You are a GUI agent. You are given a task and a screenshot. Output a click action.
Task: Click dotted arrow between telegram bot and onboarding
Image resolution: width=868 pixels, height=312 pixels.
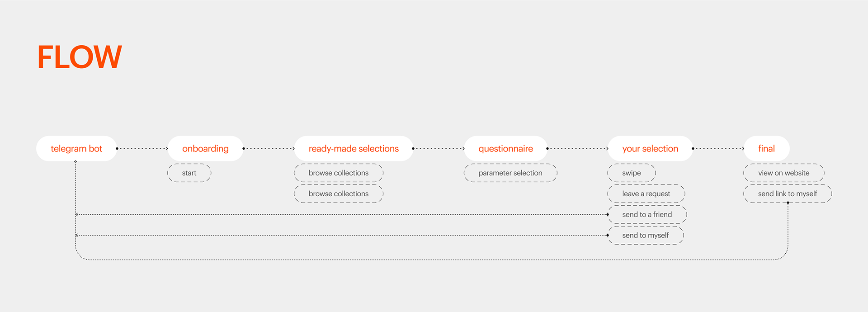(x=142, y=148)
